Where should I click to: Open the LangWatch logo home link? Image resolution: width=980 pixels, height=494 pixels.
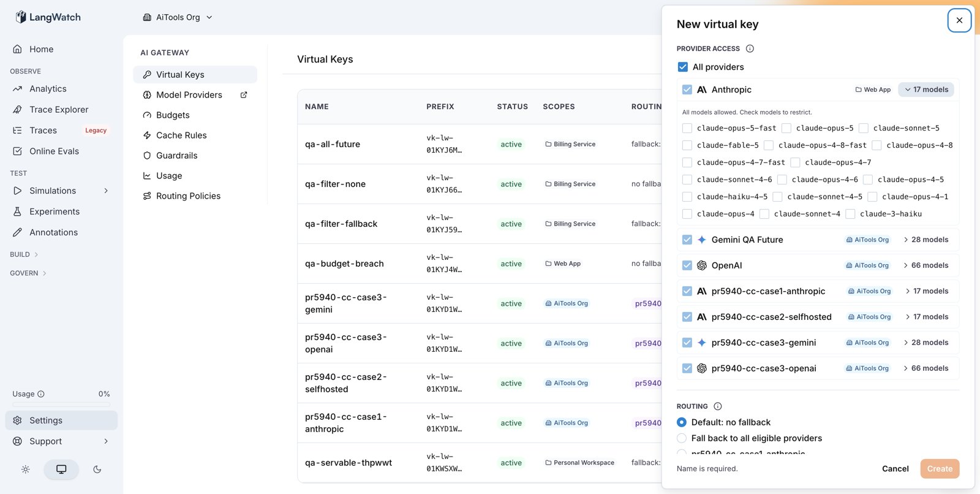click(48, 17)
